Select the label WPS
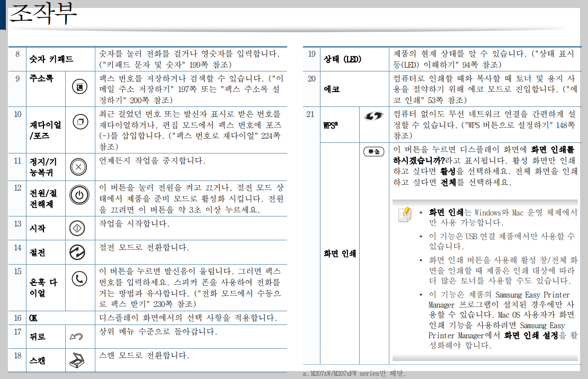Screen dimensions: 588x379 pyautogui.click(x=331, y=125)
